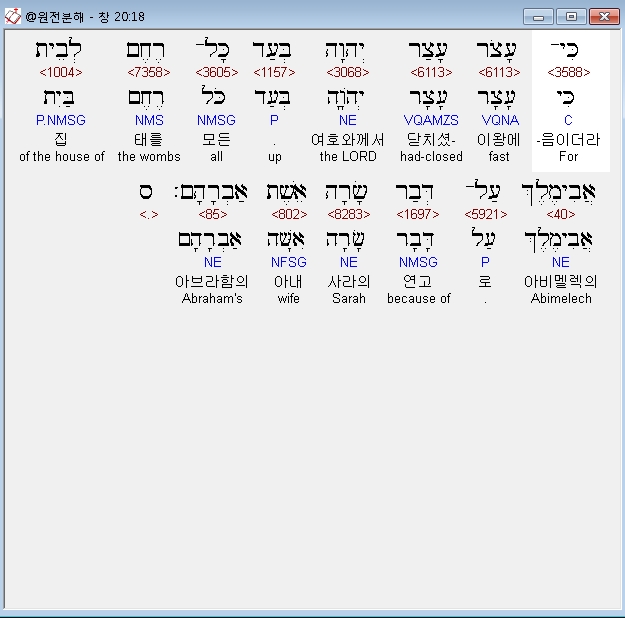
Task: Select the morphology code P.NMSG
Action: point(61,120)
